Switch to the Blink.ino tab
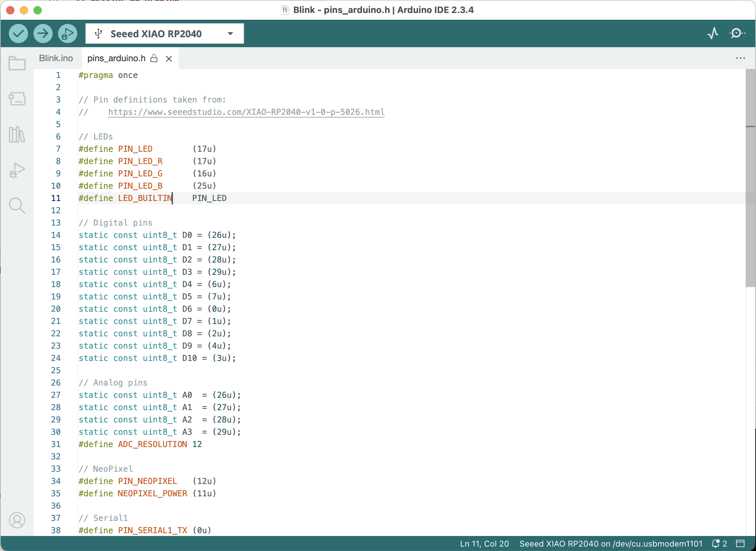 (56, 58)
